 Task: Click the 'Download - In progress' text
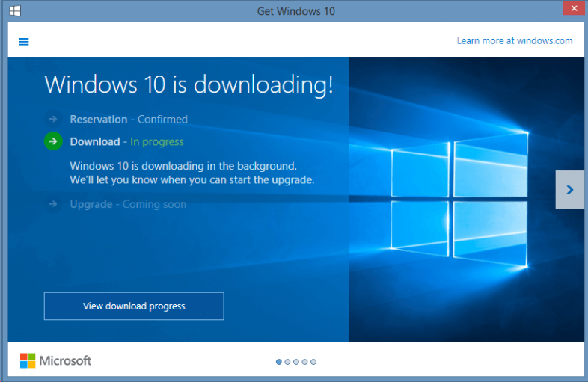coord(126,142)
